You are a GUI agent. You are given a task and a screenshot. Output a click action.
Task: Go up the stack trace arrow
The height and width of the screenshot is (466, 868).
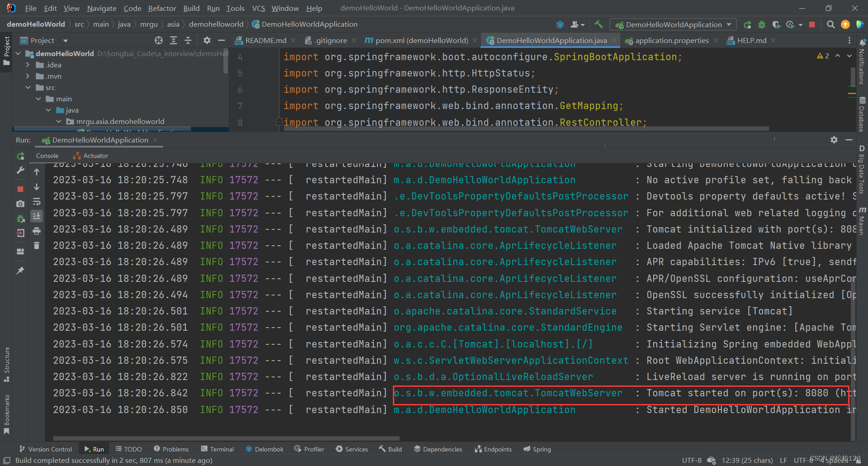[37, 172]
